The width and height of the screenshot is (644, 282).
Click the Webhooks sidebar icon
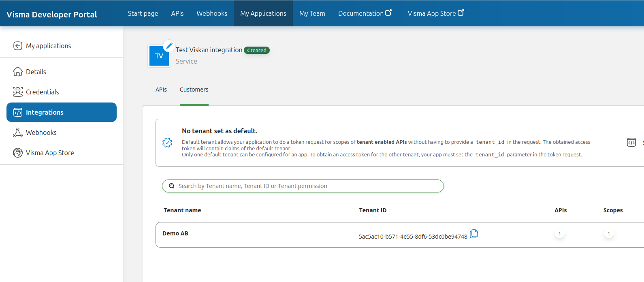18,132
